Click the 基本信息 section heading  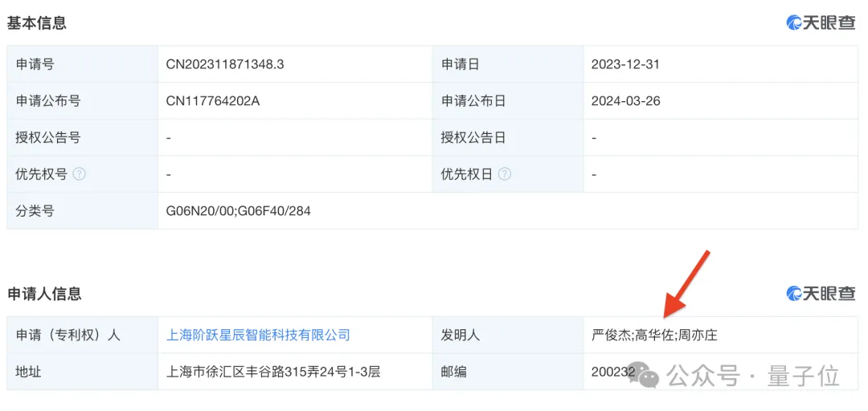tap(37, 23)
